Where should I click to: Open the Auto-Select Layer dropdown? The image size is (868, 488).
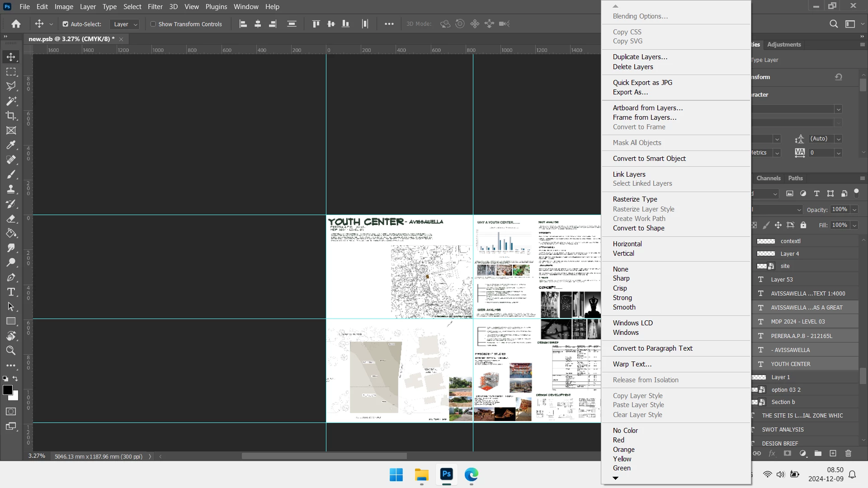[125, 24]
